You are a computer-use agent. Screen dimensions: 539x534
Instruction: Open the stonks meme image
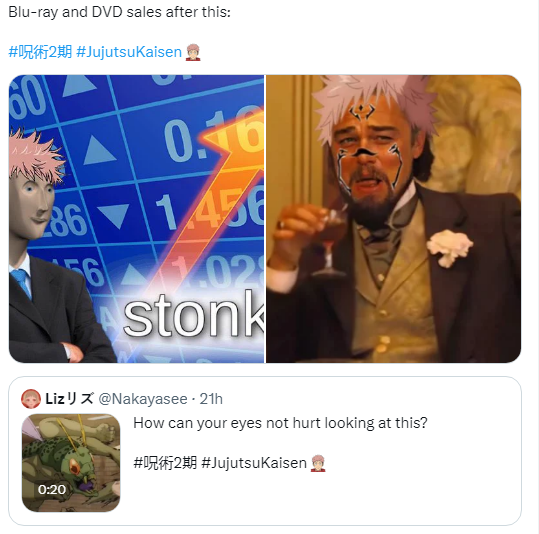tap(136, 219)
